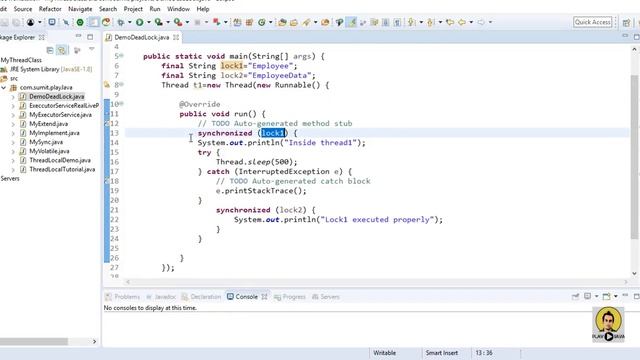Switch to the Declaration tab

click(x=201, y=297)
